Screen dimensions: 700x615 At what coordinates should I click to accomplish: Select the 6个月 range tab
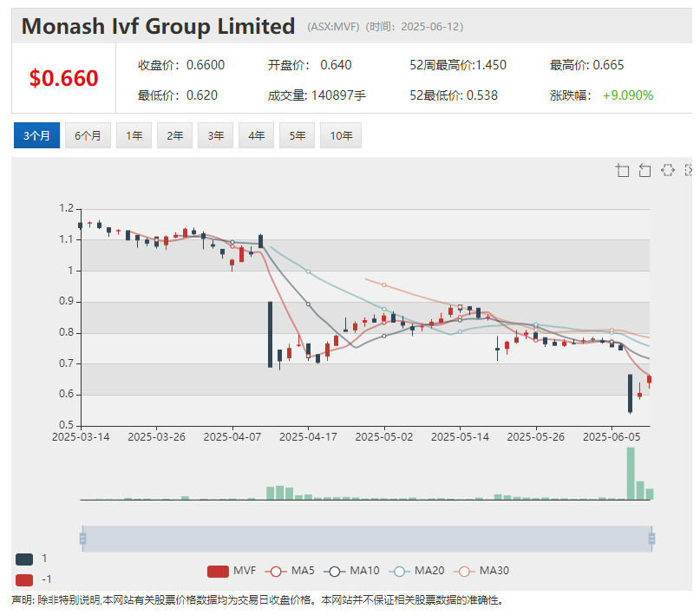click(x=88, y=135)
